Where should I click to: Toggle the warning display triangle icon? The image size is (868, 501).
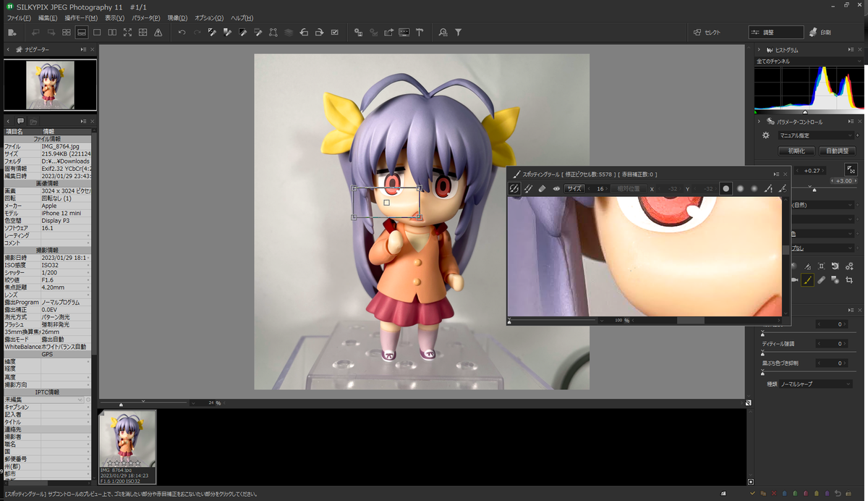pos(158,33)
